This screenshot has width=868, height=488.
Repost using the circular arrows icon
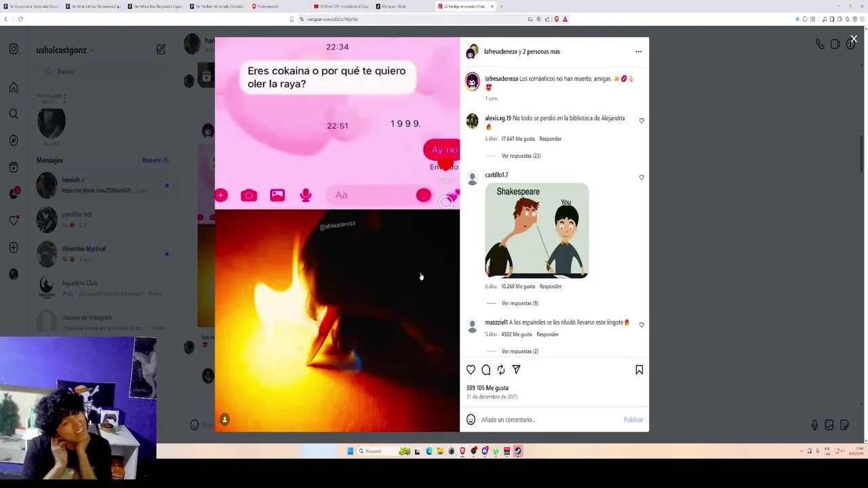[x=501, y=370]
